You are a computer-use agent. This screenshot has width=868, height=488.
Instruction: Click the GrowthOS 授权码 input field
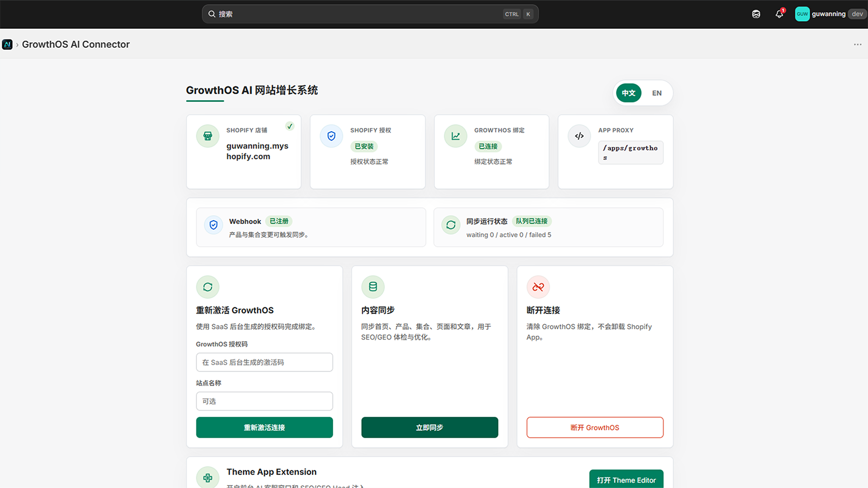coord(264,362)
